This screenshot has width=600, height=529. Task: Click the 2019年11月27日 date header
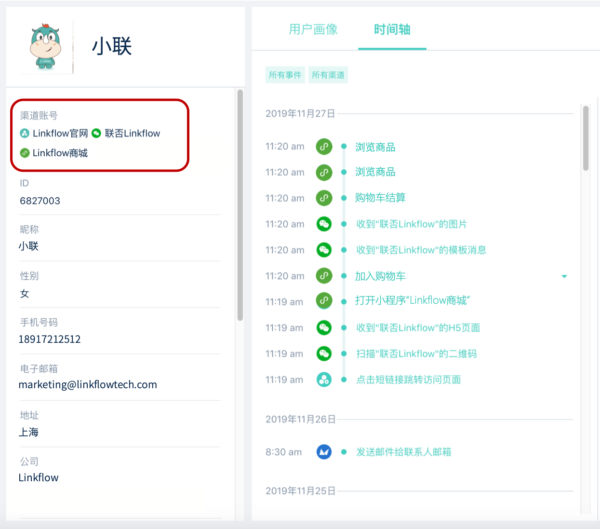coord(300,114)
